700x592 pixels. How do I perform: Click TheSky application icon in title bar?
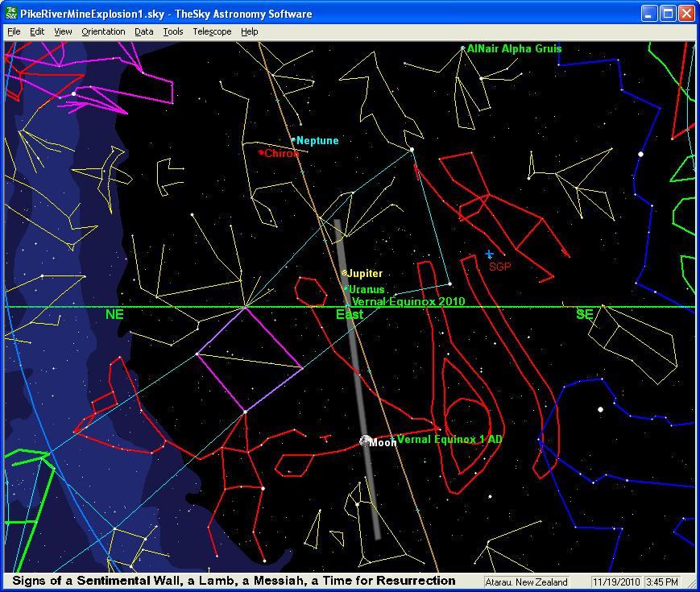[12, 14]
